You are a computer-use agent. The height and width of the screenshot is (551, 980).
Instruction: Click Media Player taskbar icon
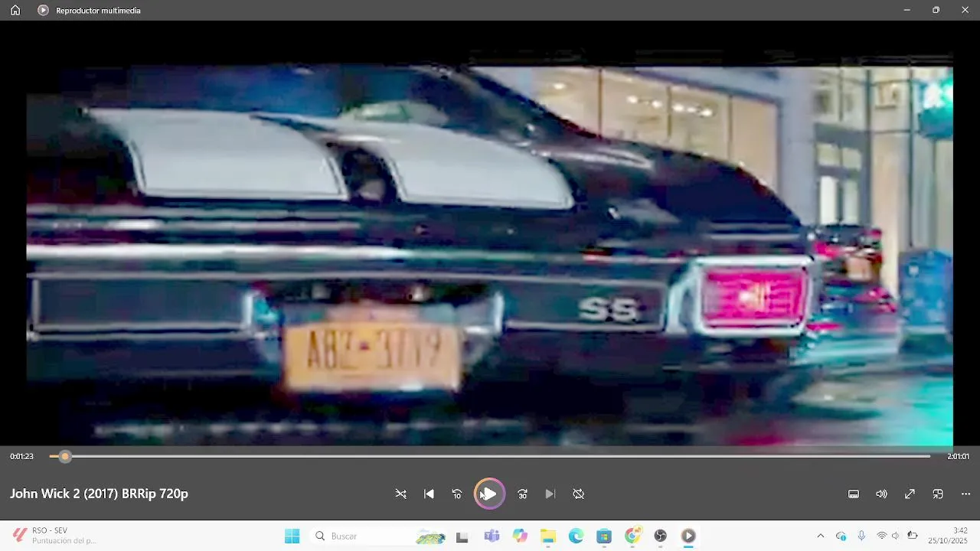tap(688, 536)
